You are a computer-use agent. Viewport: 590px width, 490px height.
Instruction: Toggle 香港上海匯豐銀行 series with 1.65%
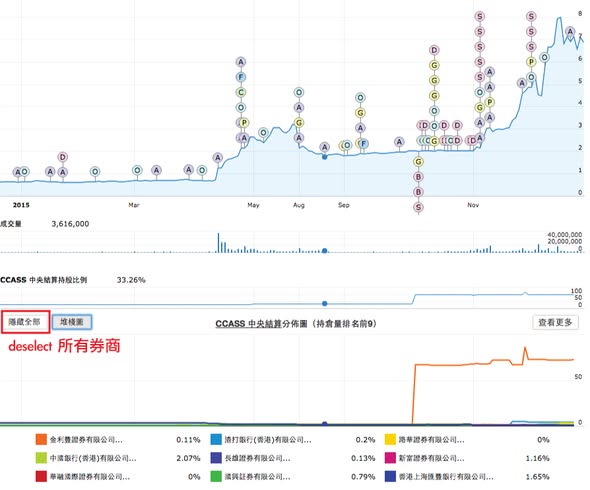coord(467,476)
